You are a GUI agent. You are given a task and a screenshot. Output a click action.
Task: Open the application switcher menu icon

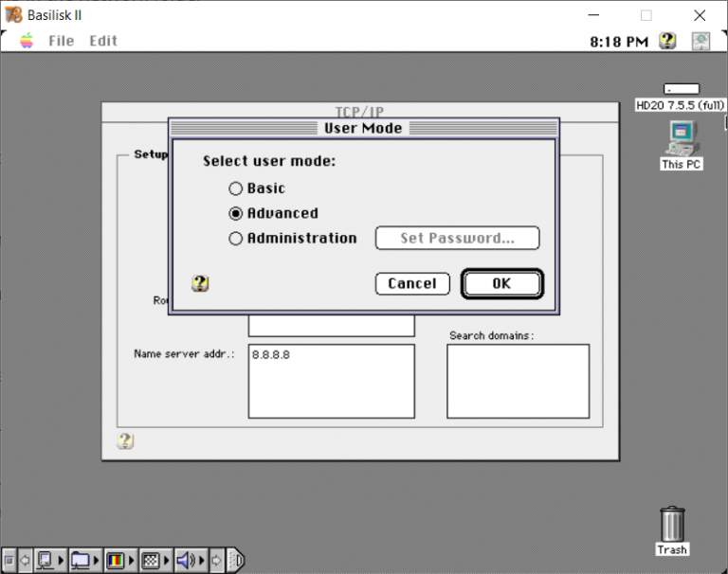[x=701, y=41]
